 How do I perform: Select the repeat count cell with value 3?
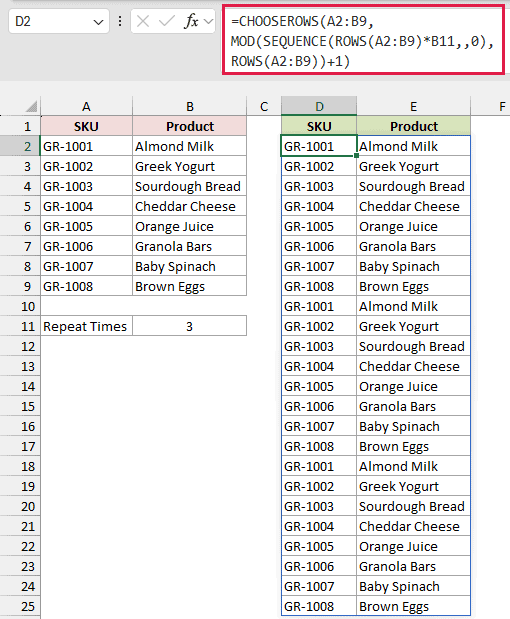click(190, 326)
